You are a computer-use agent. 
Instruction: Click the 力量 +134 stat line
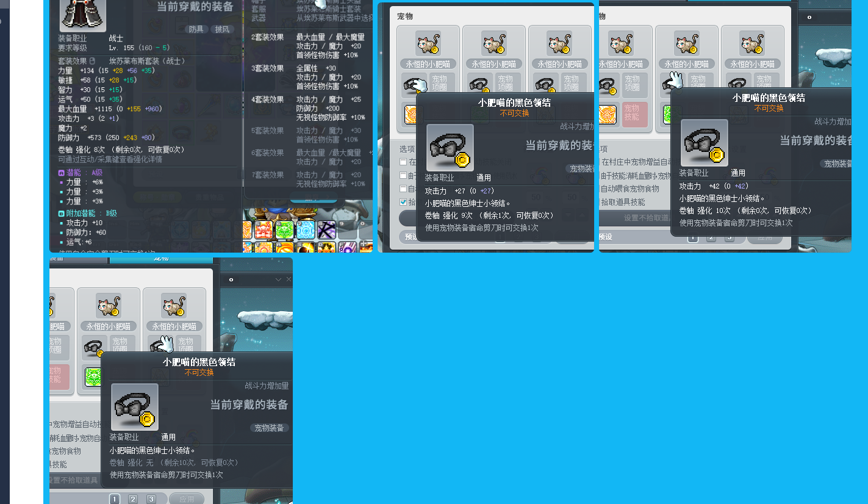tap(106, 70)
